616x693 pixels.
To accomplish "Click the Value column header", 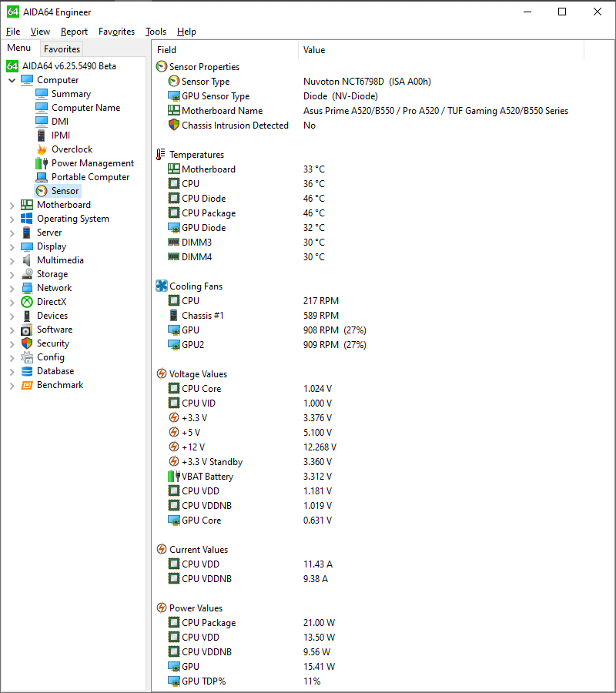I will point(441,50).
